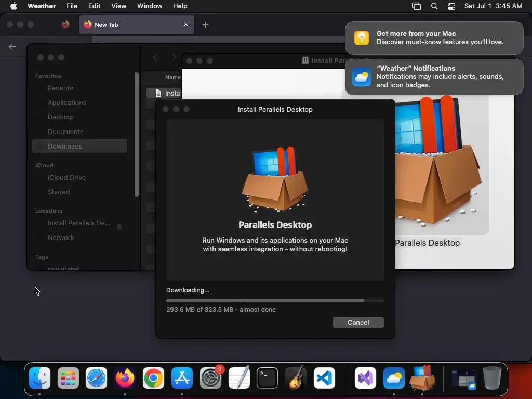Click the Parallels box icon in installer dialog
532x399 pixels.
275,179
